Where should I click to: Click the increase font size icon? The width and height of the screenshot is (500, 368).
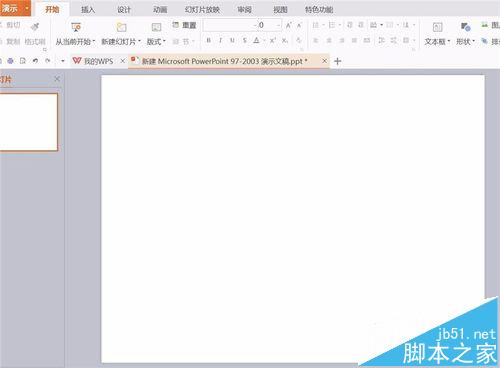289,25
